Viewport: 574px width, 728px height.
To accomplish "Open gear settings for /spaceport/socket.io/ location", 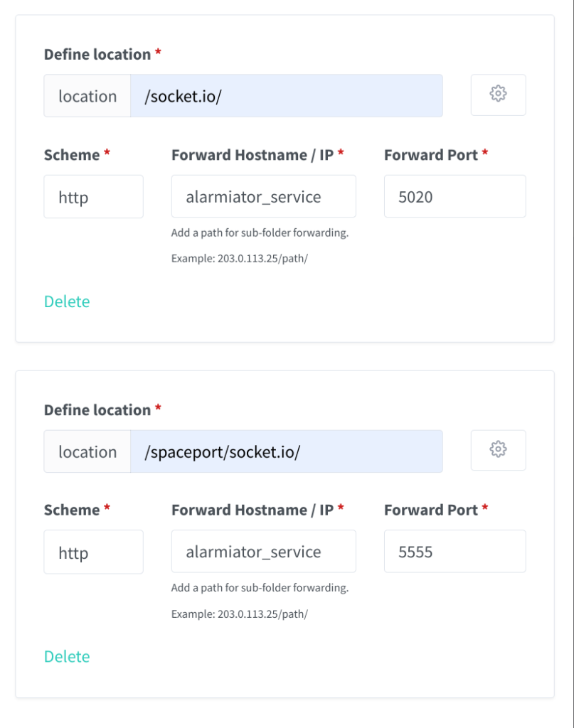I will (x=498, y=450).
